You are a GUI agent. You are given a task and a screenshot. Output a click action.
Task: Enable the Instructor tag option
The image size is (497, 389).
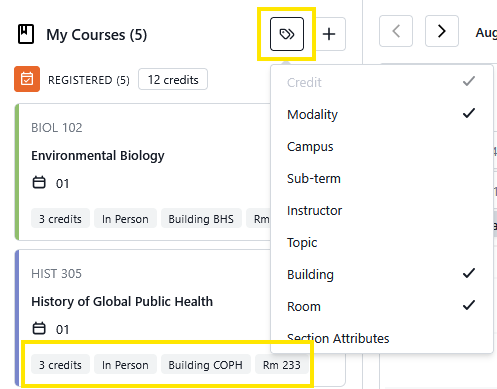[382, 210]
